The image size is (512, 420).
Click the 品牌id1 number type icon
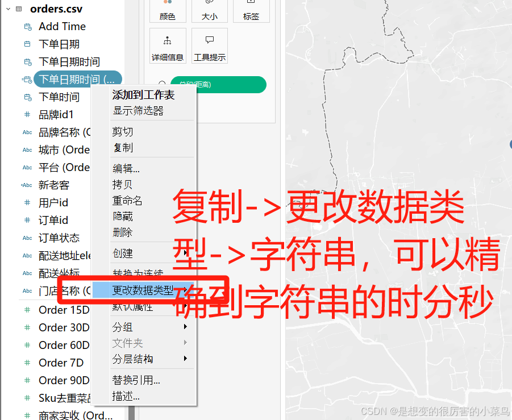tap(27, 114)
